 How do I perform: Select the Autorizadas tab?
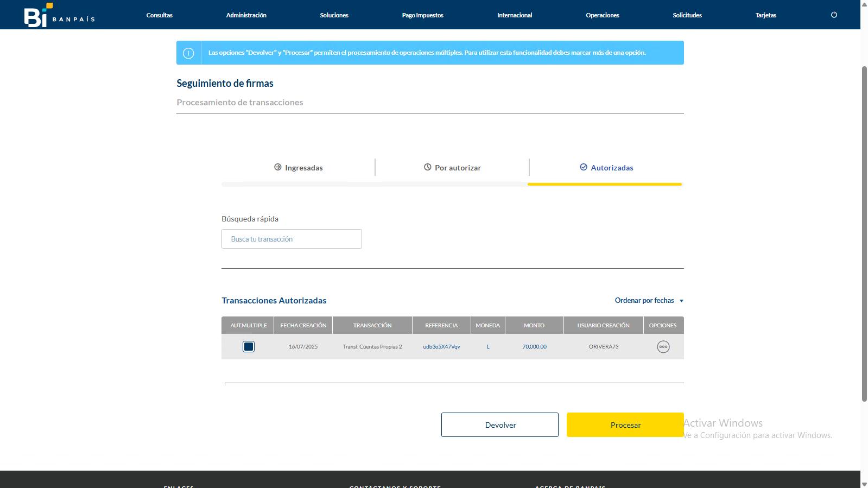[x=606, y=168]
